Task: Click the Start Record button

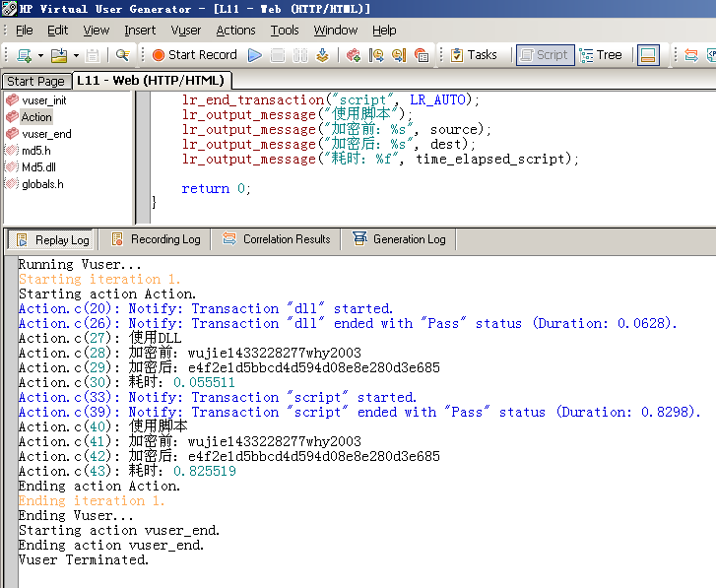Action: (195, 55)
